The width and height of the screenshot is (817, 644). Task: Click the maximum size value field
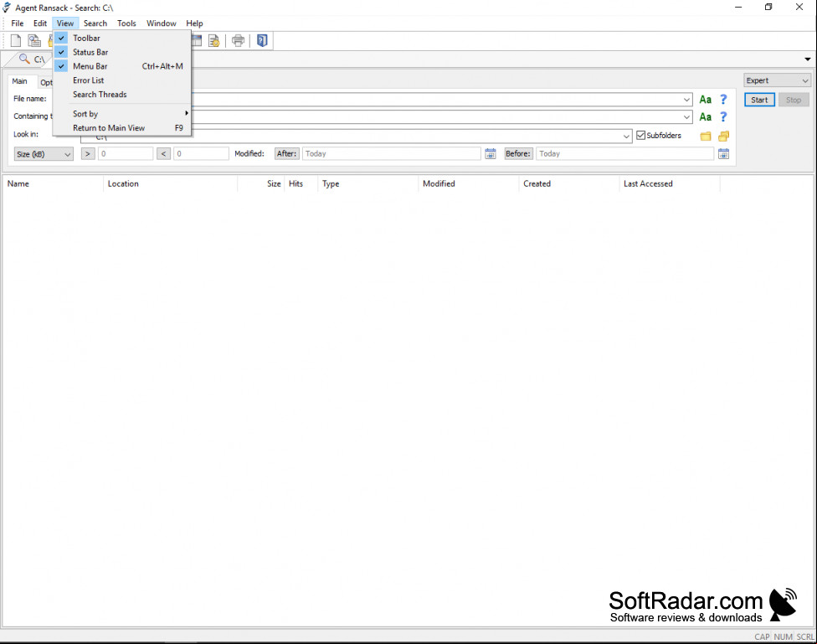(201, 154)
